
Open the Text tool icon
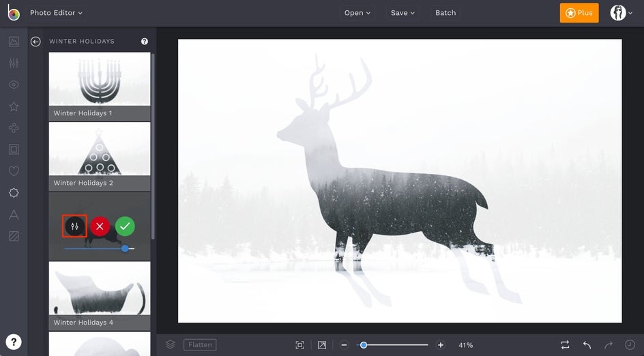click(x=14, y=214)
